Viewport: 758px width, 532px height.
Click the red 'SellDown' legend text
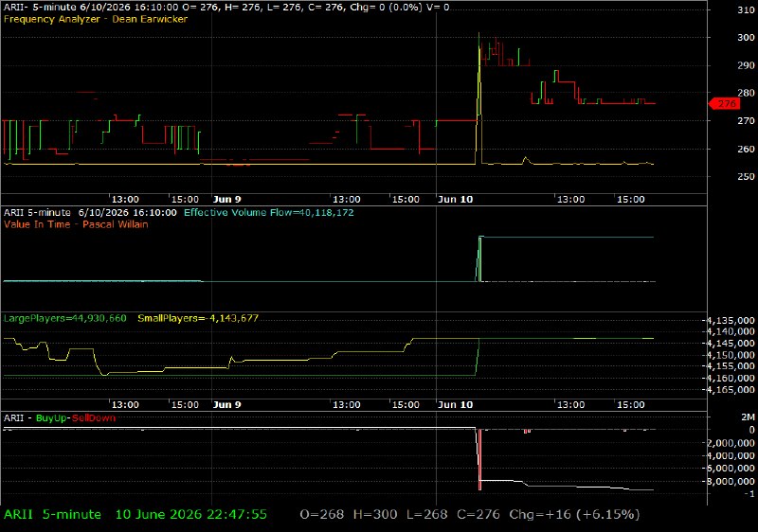tap(94, 418)
